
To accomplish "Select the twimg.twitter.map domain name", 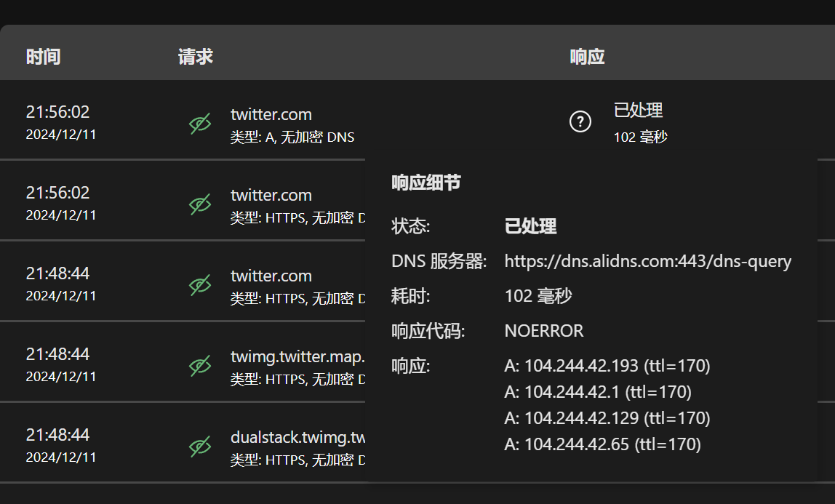I will 297,356.
